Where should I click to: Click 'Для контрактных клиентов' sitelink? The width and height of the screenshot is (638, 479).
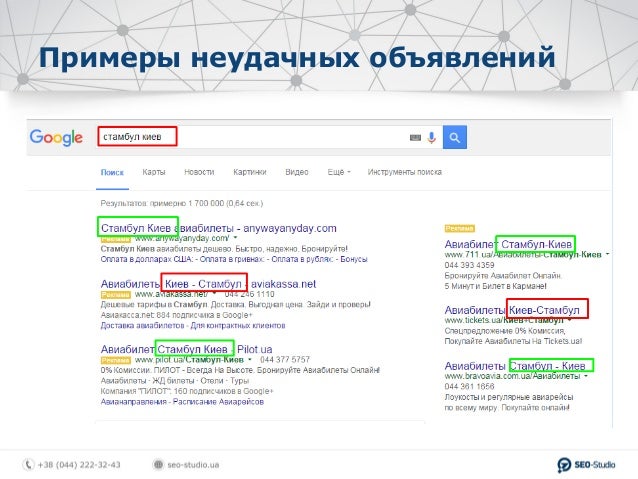238,326
